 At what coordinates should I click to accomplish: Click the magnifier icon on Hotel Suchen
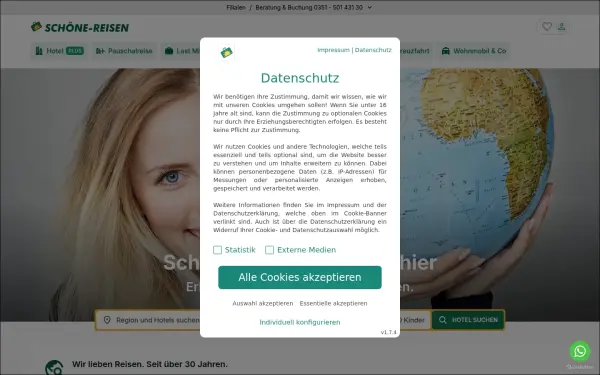coord(443,320)
